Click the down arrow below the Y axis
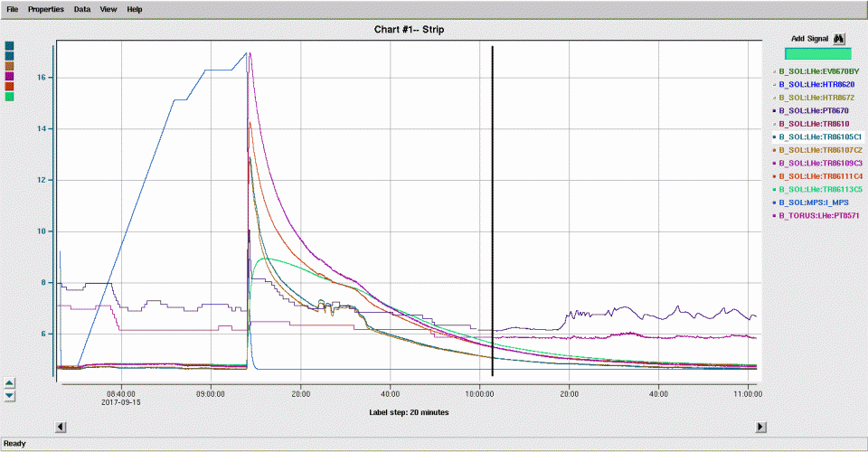The height and width of the screenshot is (452, 868). [9, 395]
